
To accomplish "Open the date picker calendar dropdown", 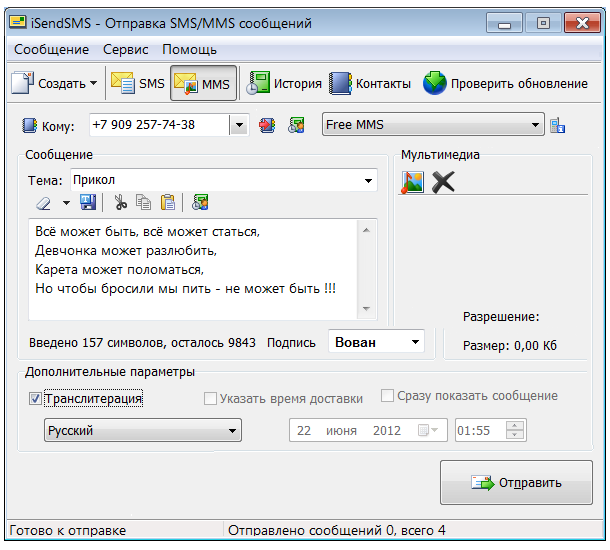I will [x=428, y=430].
